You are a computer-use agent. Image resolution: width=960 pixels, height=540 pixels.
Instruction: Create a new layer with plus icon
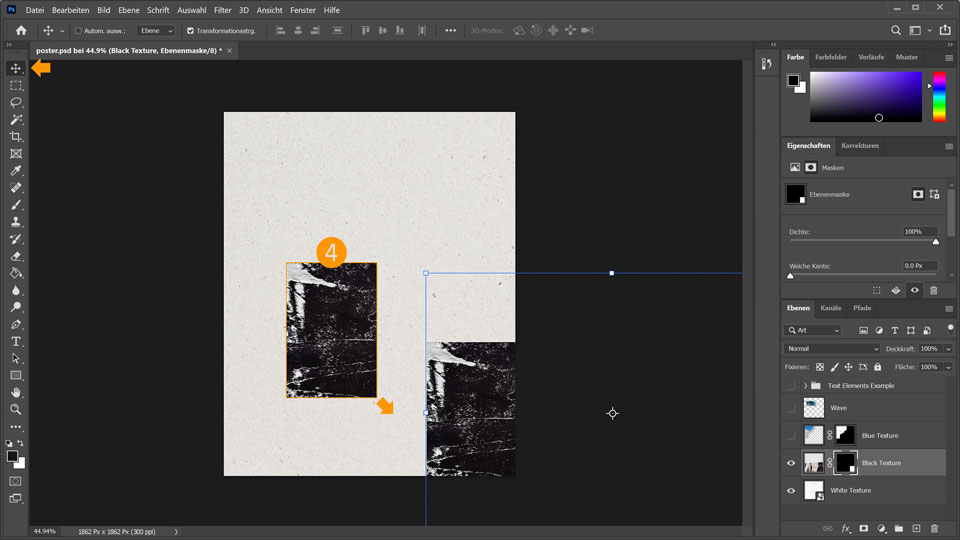coord(916,528)
